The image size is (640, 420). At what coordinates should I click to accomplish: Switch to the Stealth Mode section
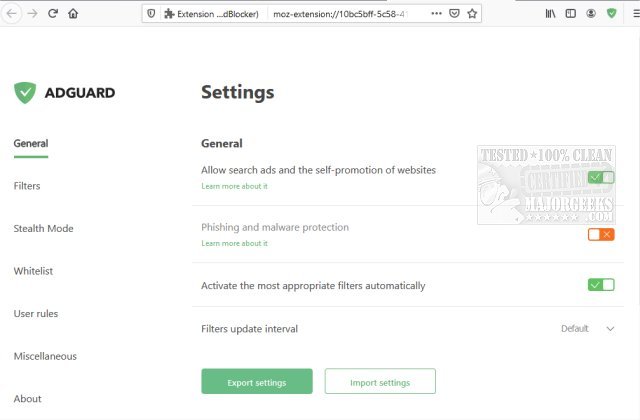click(43, 228)
